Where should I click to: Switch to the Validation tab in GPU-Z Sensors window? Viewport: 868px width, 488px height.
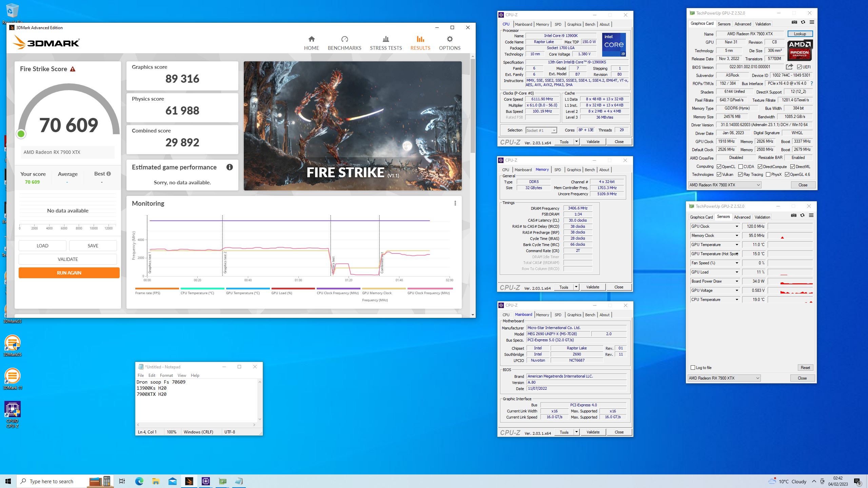click(762, 217)
